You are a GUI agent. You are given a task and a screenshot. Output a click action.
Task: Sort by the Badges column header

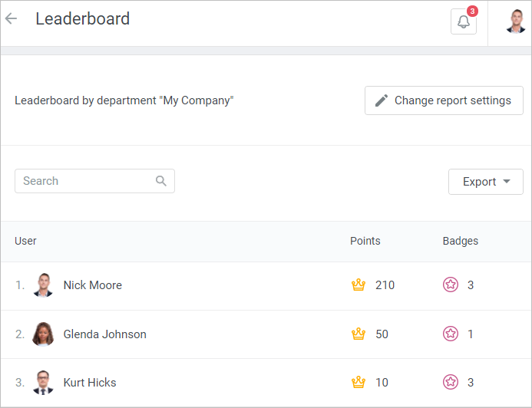460,241
